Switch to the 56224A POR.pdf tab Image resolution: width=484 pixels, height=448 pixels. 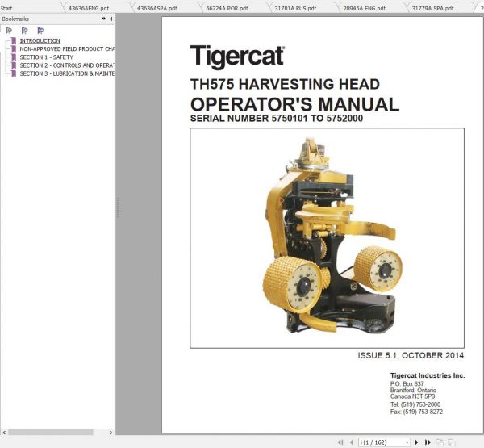point(227,8)
